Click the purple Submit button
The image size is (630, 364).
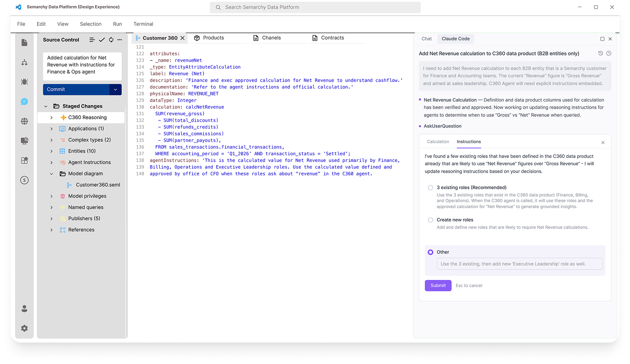(x=438, y=286)
